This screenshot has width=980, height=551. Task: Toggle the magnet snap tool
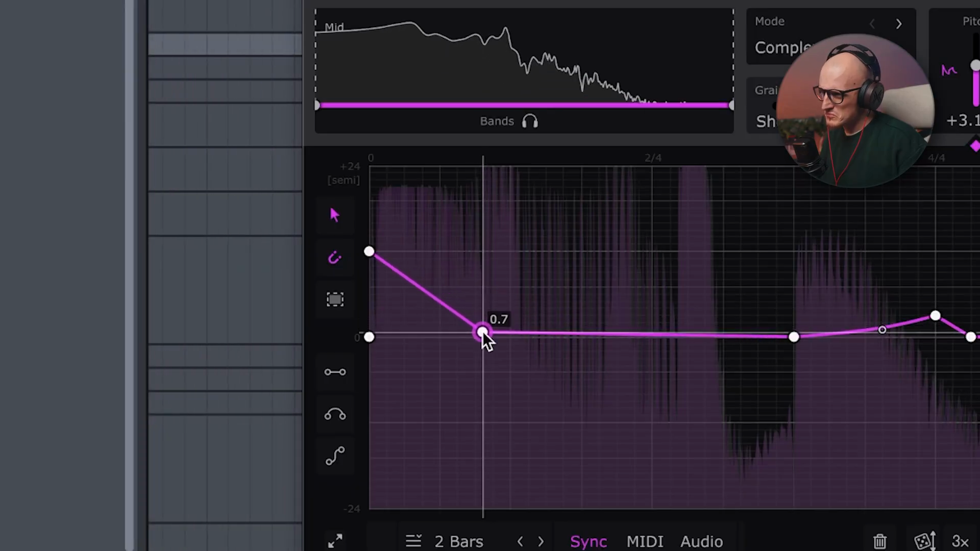click(x=335, y=258)
